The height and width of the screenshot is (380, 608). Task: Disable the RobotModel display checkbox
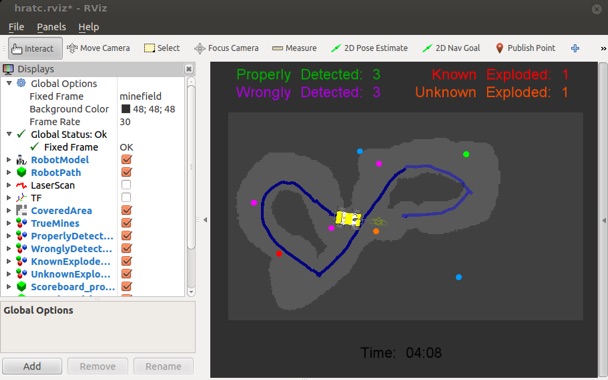[x=126, y=159]
